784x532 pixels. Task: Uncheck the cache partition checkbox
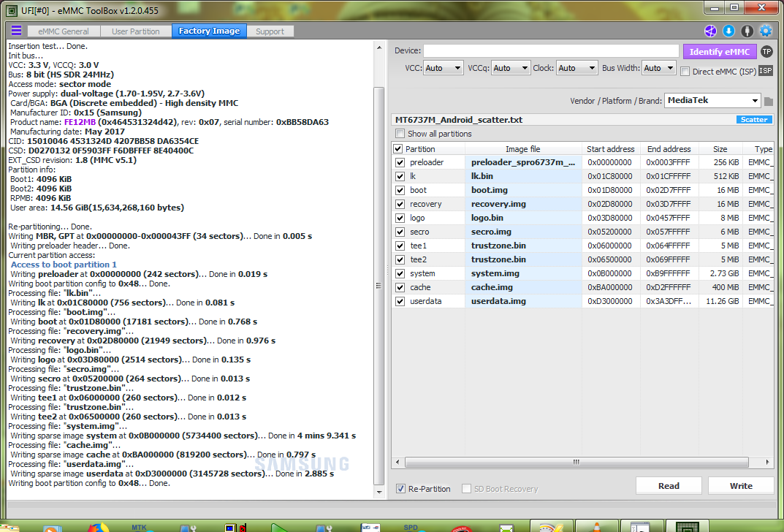click(400, 287)
